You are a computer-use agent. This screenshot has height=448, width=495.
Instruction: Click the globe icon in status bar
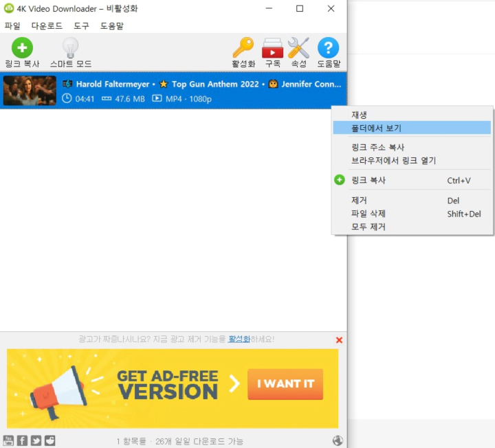pos(338,440)
